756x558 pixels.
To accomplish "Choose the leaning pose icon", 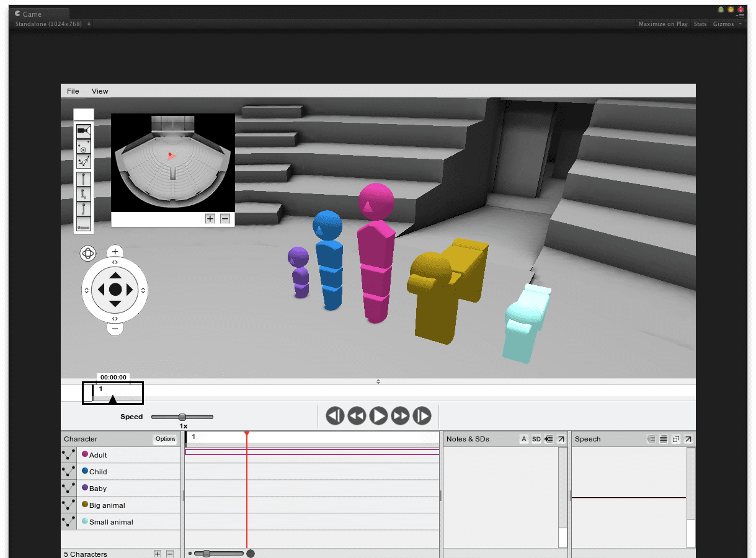I will 84,209.
